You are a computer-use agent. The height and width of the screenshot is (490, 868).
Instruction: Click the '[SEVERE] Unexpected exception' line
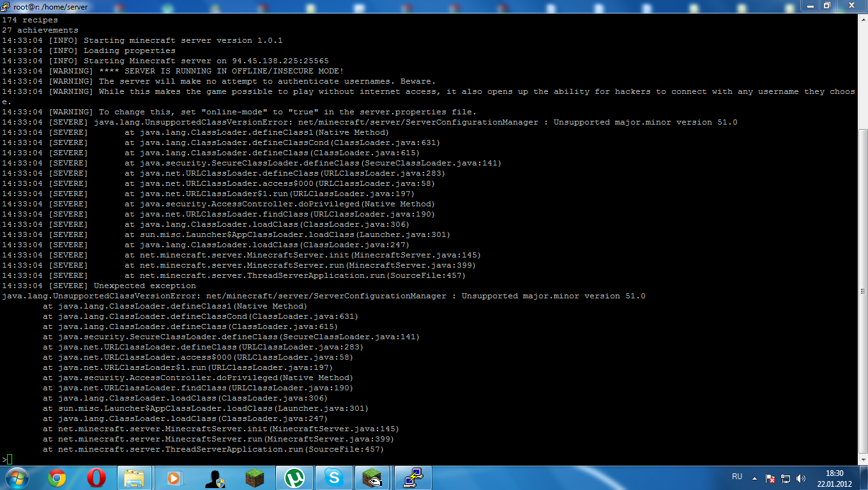[x=99, y=286]
